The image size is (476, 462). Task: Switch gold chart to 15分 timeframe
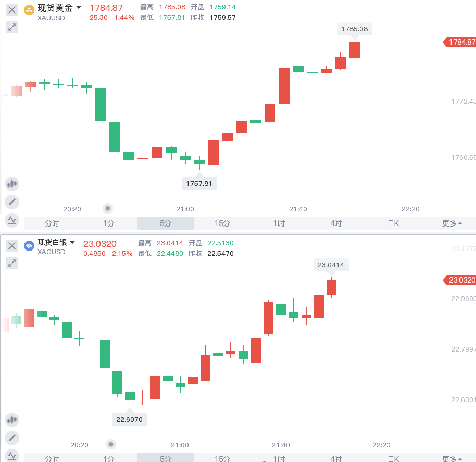(222, 223)
